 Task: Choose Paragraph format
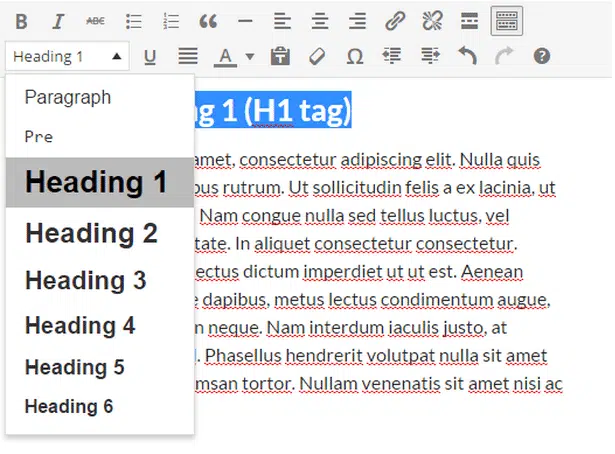point(100,97)
